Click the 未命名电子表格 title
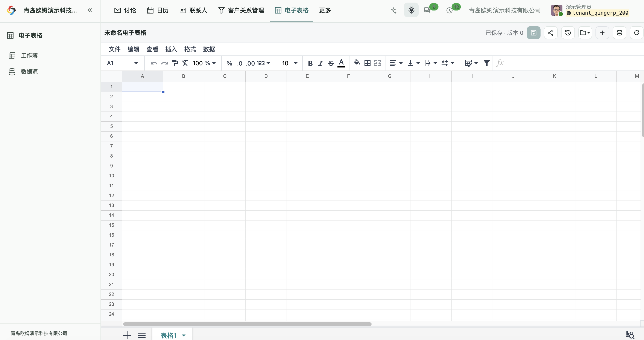The image size is (644, 340). pos(125,33)
